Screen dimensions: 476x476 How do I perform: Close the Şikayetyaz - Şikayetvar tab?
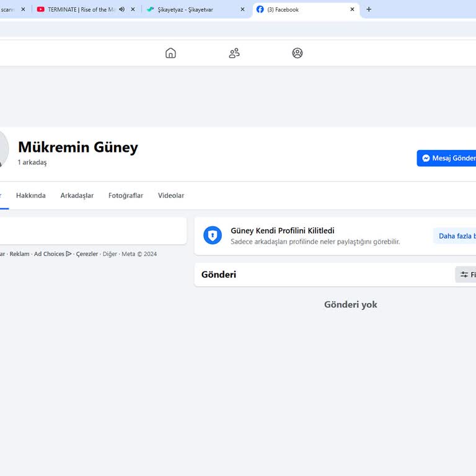click(x=242, y=9)
